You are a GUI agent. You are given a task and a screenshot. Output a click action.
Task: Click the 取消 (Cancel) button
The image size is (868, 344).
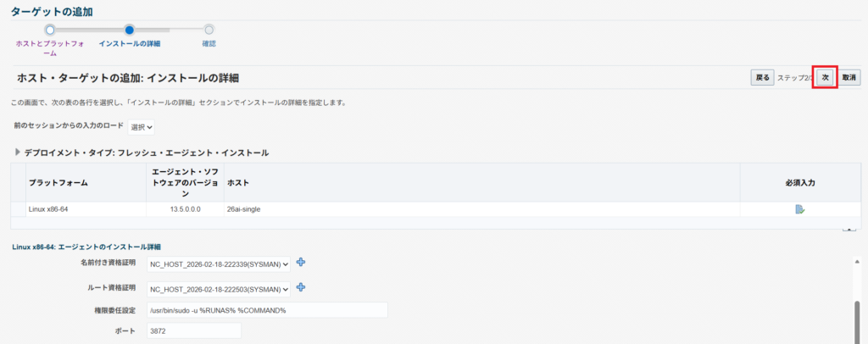[850, 77]
